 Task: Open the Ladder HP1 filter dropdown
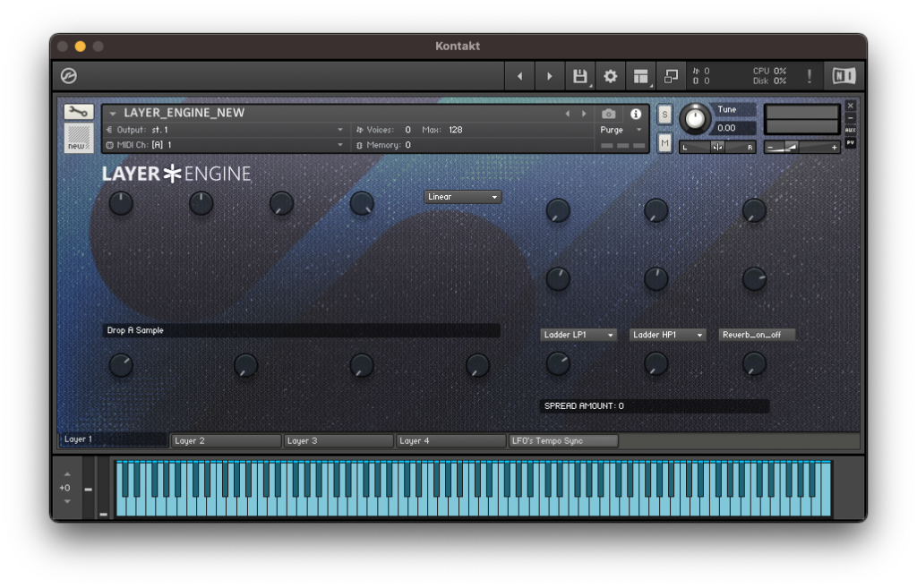[667, 335]
